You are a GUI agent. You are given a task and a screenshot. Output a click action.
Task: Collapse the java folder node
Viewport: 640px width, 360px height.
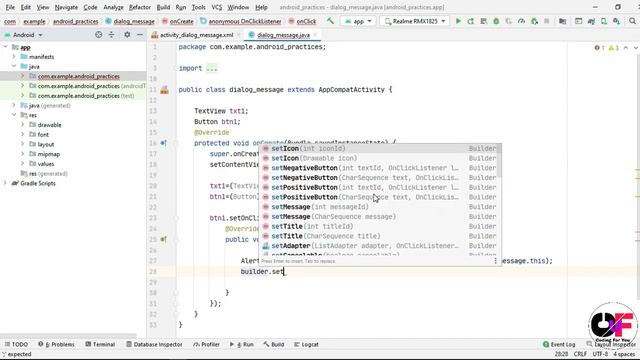click(x=14, y=66)
